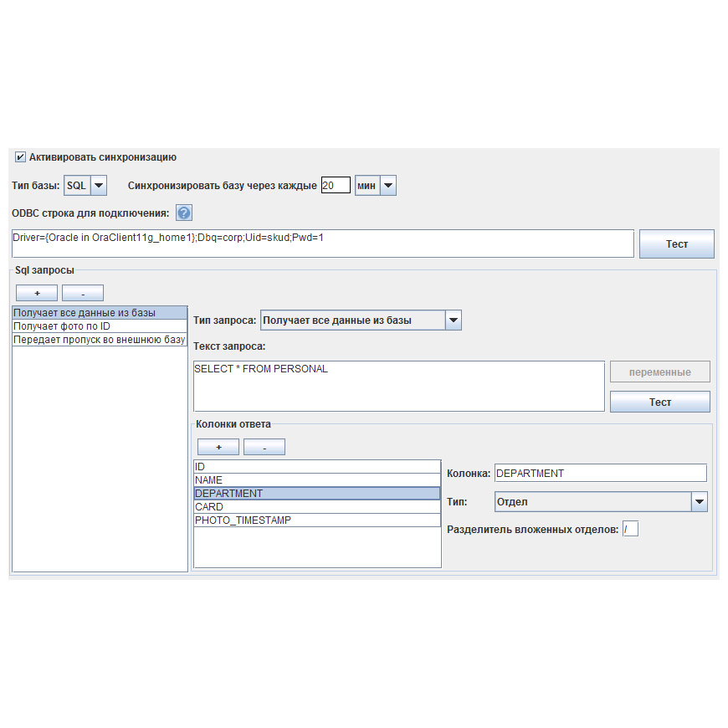Click the sync interval field showing 20
Image resolution: width=728 pixels, height=728 pixels.
[335, 186]
